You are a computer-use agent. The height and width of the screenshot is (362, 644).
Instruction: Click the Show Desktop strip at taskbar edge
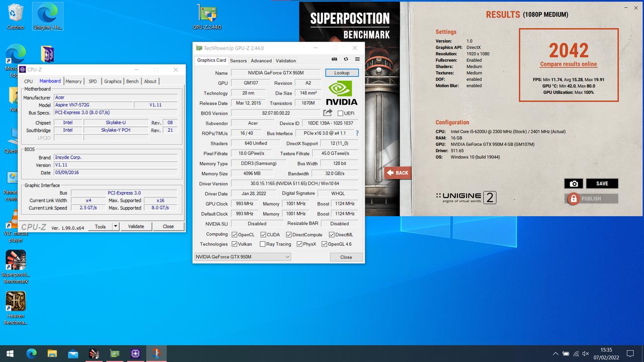click(x=642, y=353)
